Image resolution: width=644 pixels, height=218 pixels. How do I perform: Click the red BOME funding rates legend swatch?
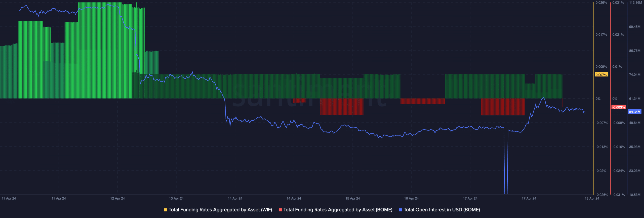280,210
